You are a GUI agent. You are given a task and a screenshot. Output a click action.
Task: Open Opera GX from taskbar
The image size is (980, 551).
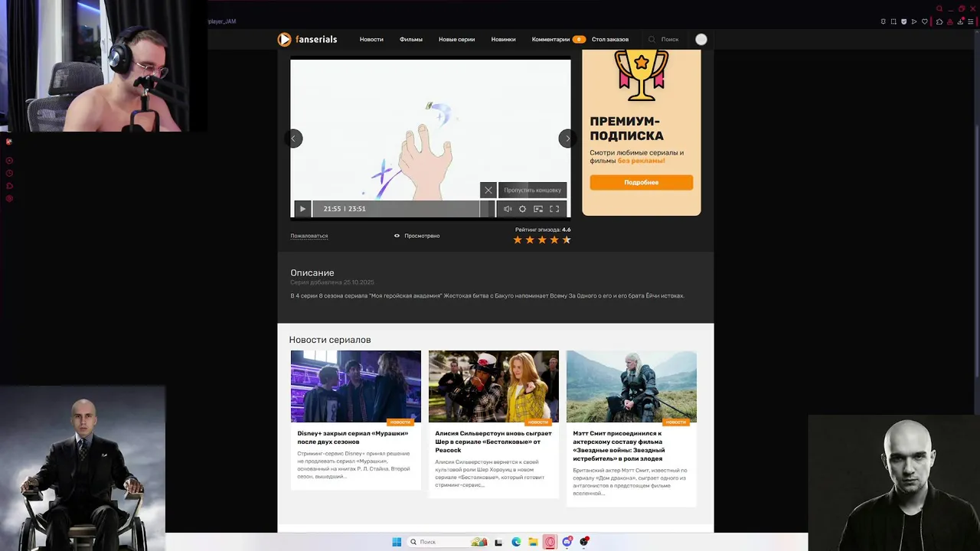(x=550, y=542)
